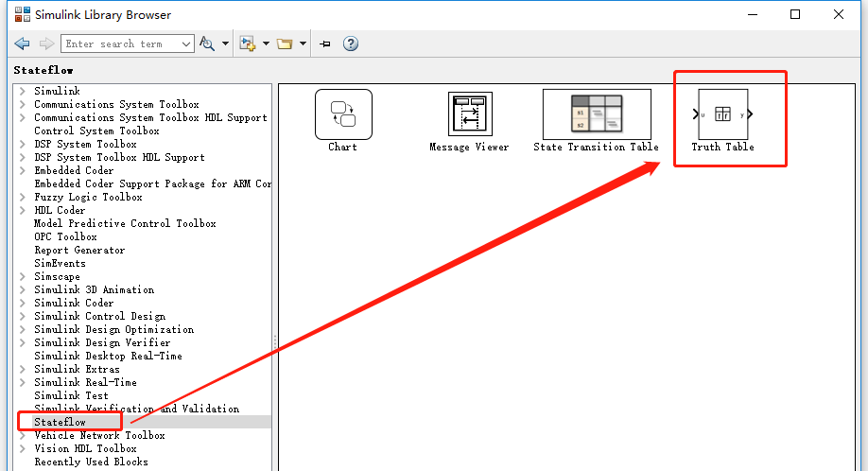Select Control System Toolbox library
Image resolution: width=868 pixels, height=471 pixels.
(96, 131)
